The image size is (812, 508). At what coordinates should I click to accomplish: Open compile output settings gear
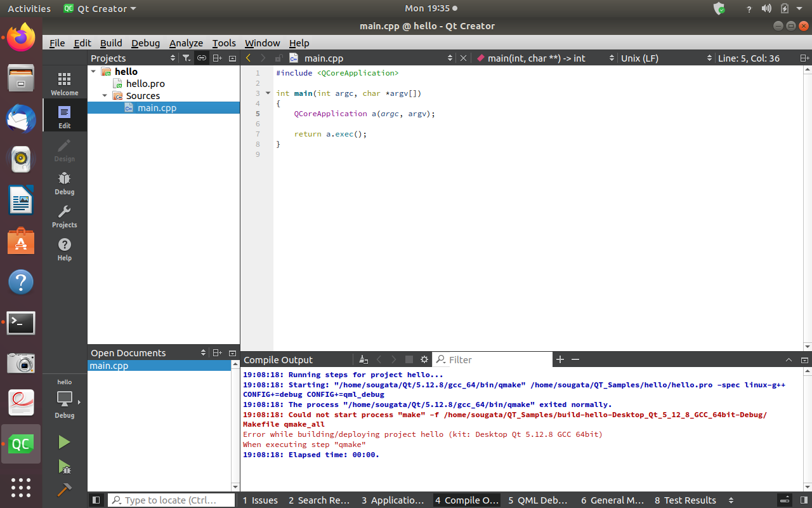click(424, 359)
